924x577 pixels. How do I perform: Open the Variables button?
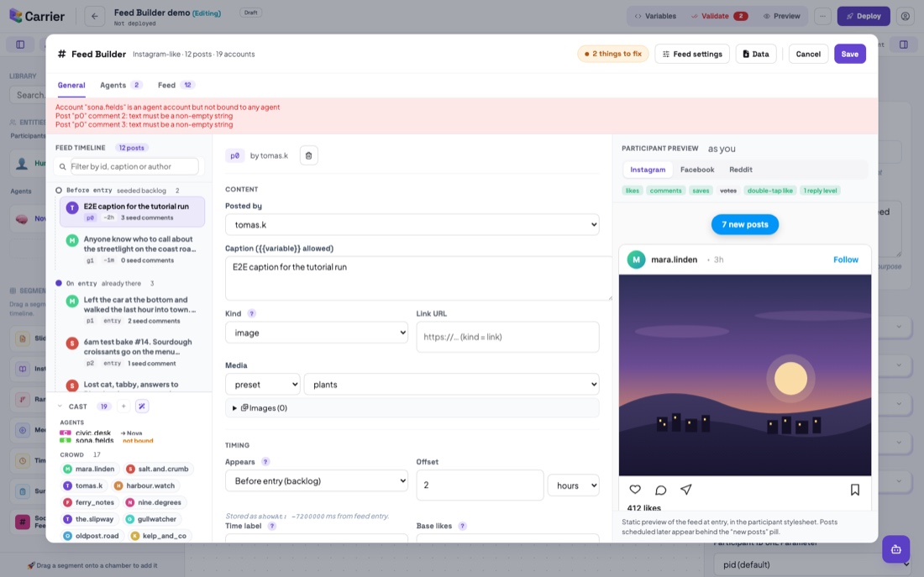click(654, 17)
